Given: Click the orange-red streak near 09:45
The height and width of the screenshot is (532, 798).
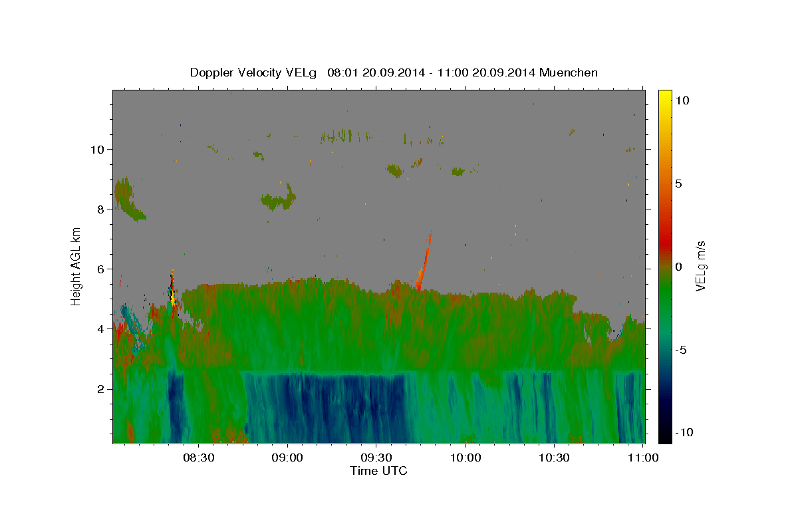Looking at the screenshot, I should pos(424,263).
